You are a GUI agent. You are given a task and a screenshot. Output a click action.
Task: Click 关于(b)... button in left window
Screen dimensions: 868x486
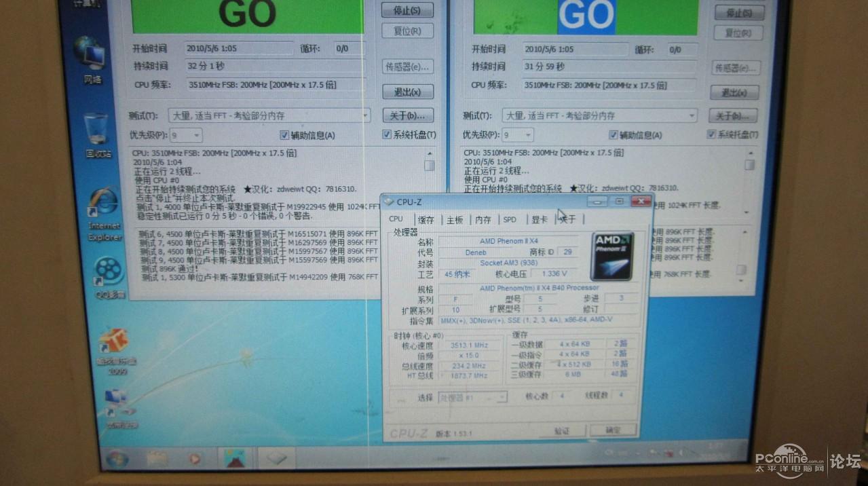click(x=407, y=115)
